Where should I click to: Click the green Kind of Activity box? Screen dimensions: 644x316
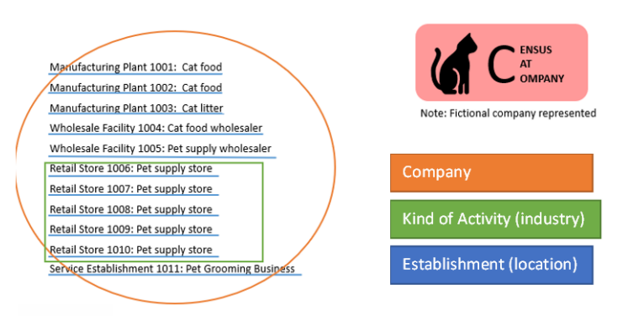click(x=495, y=219)
